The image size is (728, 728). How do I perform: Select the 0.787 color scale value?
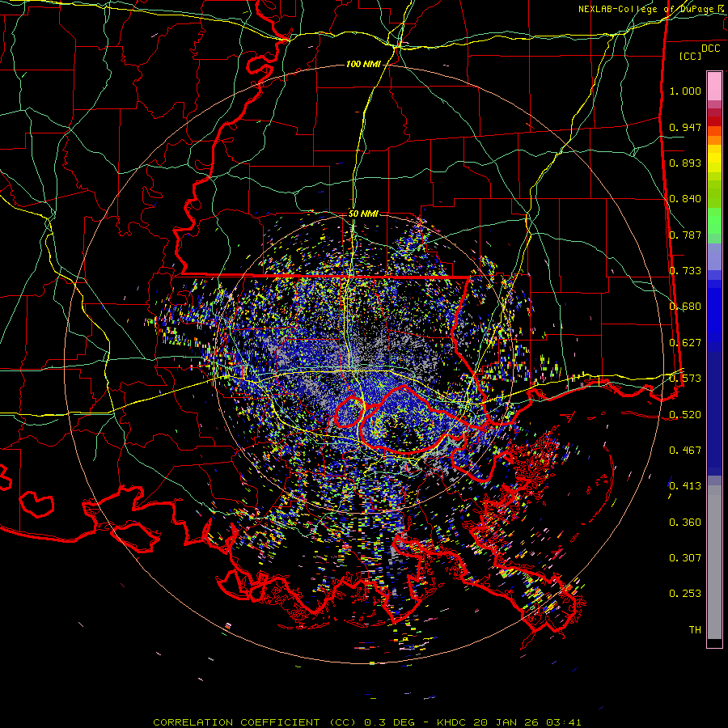pyautogui.click(x=685, y=235)
